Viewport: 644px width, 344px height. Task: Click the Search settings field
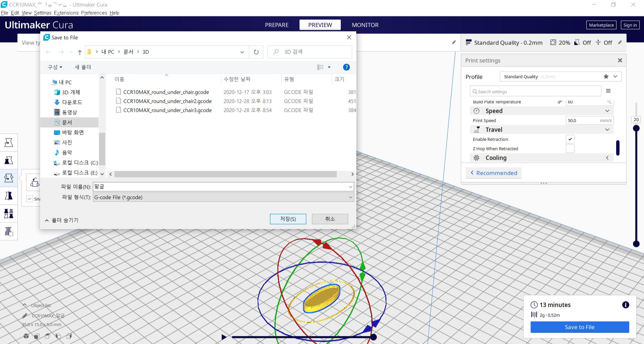click(x=535, y=91)
